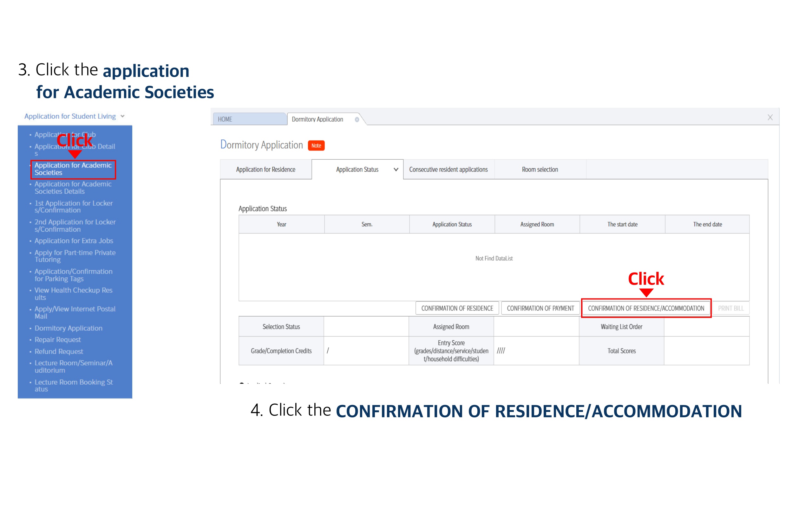Close the Dormitory Application tab via circle icon
812x507 pixels.
tap(357, 119)
